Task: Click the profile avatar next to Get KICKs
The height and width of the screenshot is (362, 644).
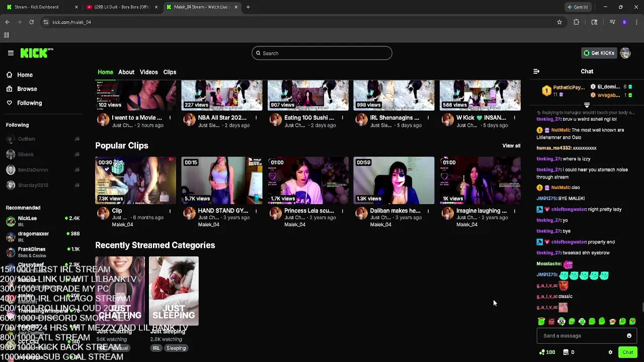Action: pyautogui.click(x=625, y=53)
